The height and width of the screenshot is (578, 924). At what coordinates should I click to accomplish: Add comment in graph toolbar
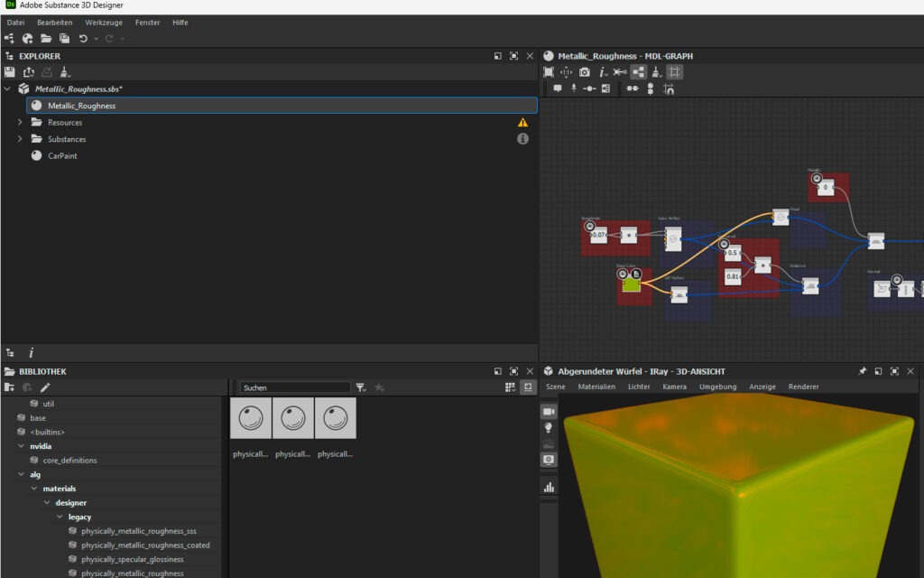pos(558,89)
